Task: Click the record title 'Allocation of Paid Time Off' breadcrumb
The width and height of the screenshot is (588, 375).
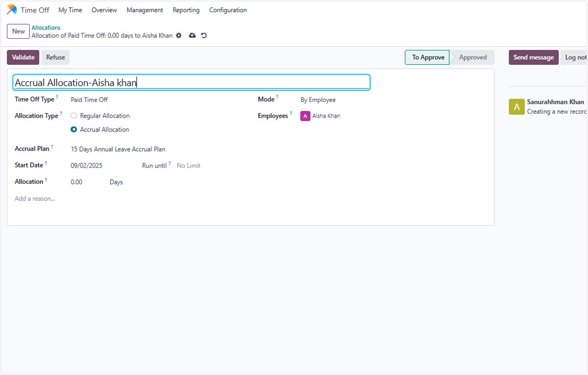Action: 102,36
